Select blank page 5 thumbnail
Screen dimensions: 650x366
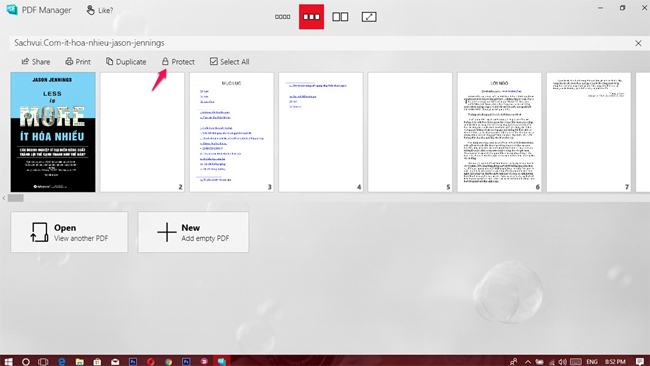point(410,132)
